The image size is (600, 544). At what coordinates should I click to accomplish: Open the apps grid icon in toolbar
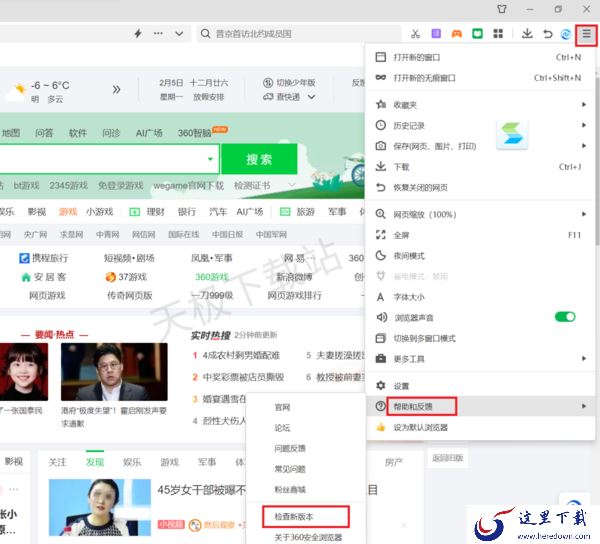[x=498, y=34]
